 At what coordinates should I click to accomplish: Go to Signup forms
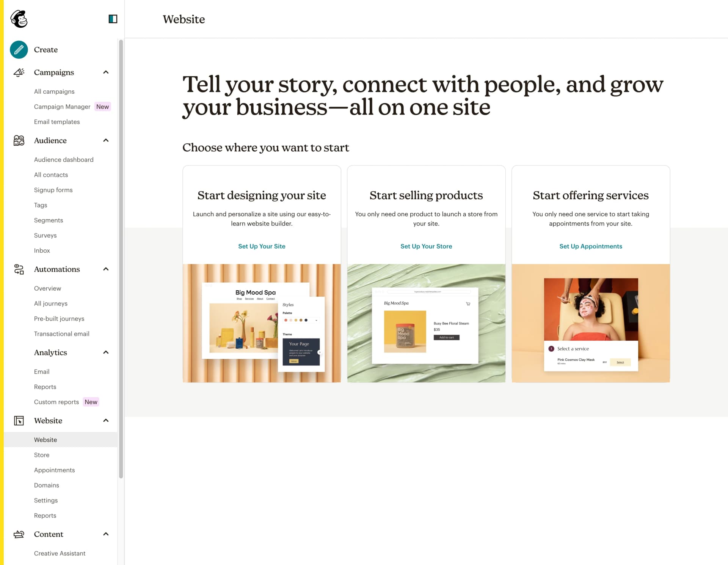click(53, 190)
